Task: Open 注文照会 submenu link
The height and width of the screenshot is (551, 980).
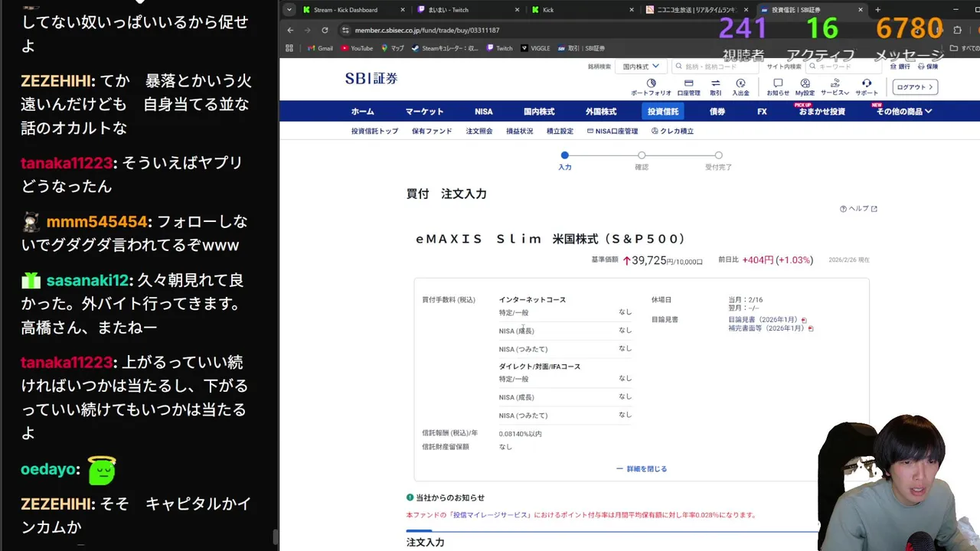Action: coord(479,131)
